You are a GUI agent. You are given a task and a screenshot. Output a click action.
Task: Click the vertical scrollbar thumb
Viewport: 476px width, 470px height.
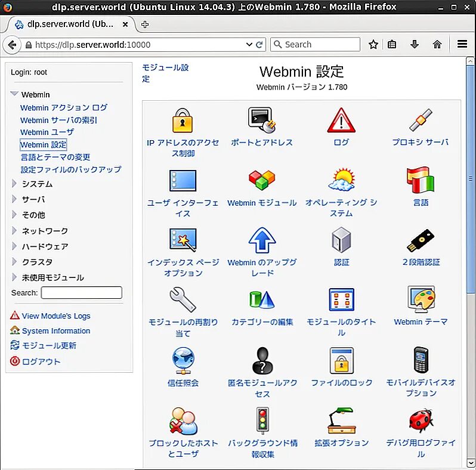point(470,178)
